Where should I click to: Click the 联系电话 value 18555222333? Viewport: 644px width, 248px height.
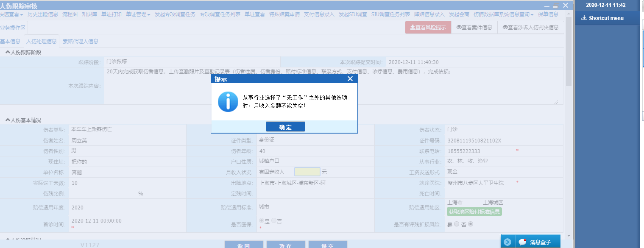(x=464, y=151)
